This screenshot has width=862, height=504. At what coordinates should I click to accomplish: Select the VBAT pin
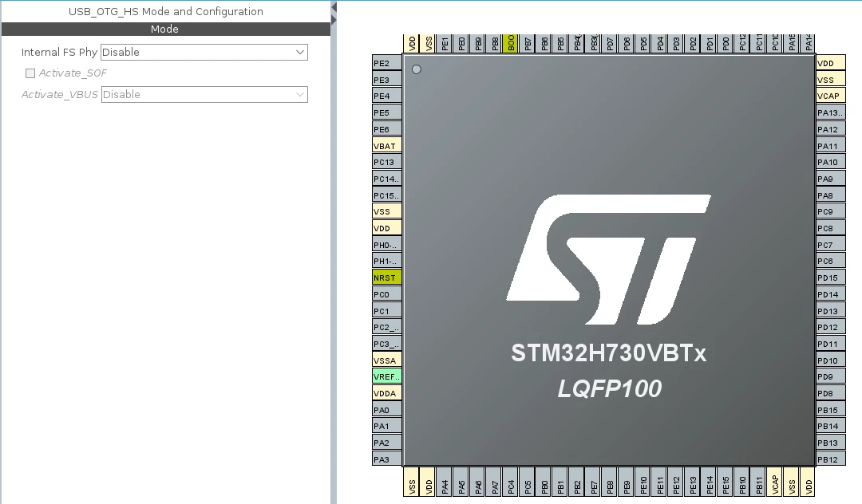tap(387, 145)
